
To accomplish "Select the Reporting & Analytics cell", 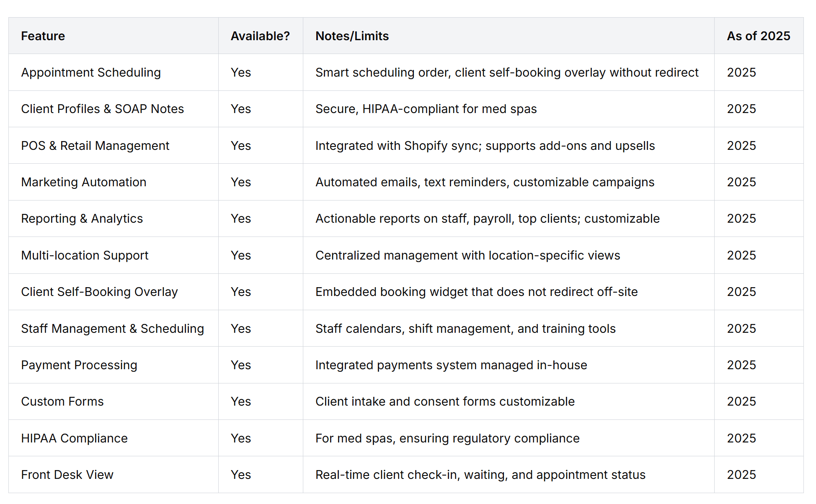I will pyautogui.click(x=82, y=219).
